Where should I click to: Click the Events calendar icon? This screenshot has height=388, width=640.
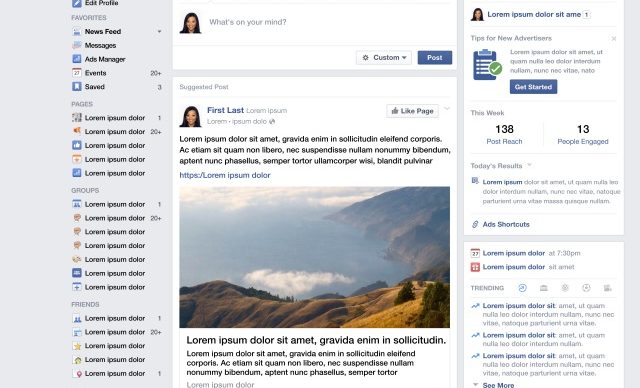pos(77,73)
